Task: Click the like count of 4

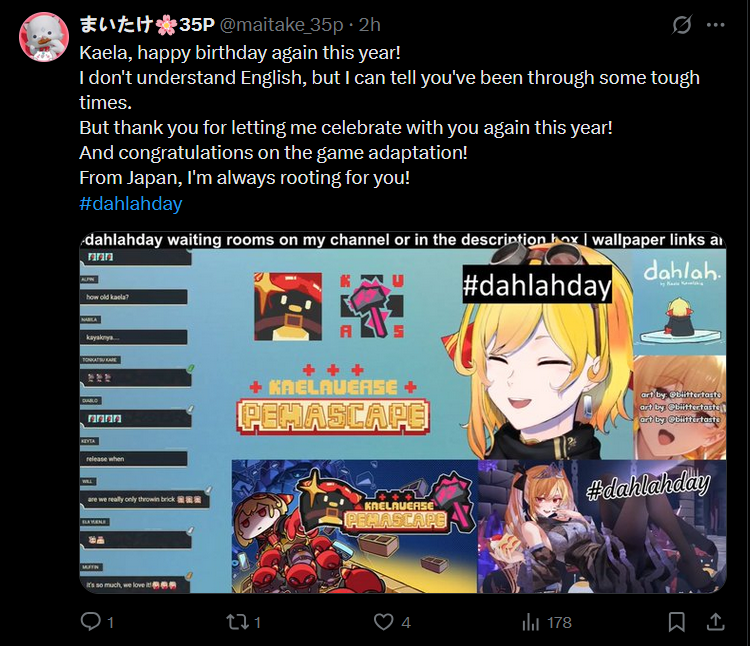Action: point(406,623)
